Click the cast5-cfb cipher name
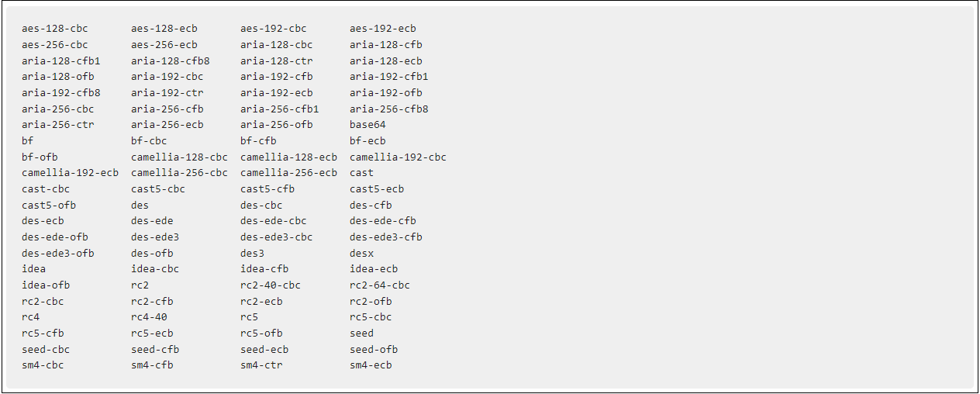 pos(267,189)
